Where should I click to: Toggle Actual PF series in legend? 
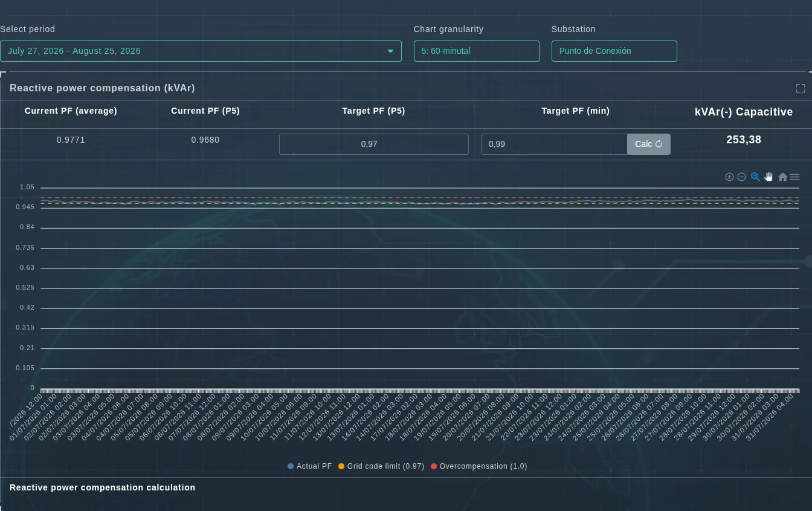pos(310,466)
